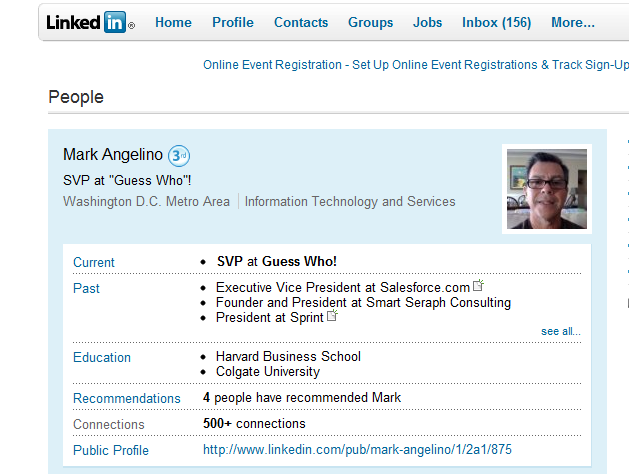Viewport: 629px width, 474px height.
Task: Click the Sprint company icon
Action: [333, 316]
